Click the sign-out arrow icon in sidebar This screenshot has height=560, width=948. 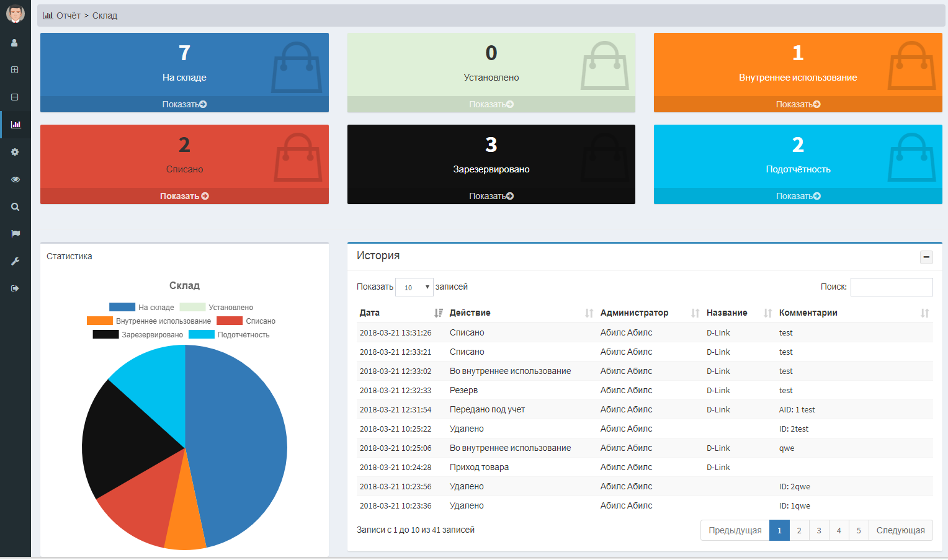pyautogui.click(x=15, y=288)
